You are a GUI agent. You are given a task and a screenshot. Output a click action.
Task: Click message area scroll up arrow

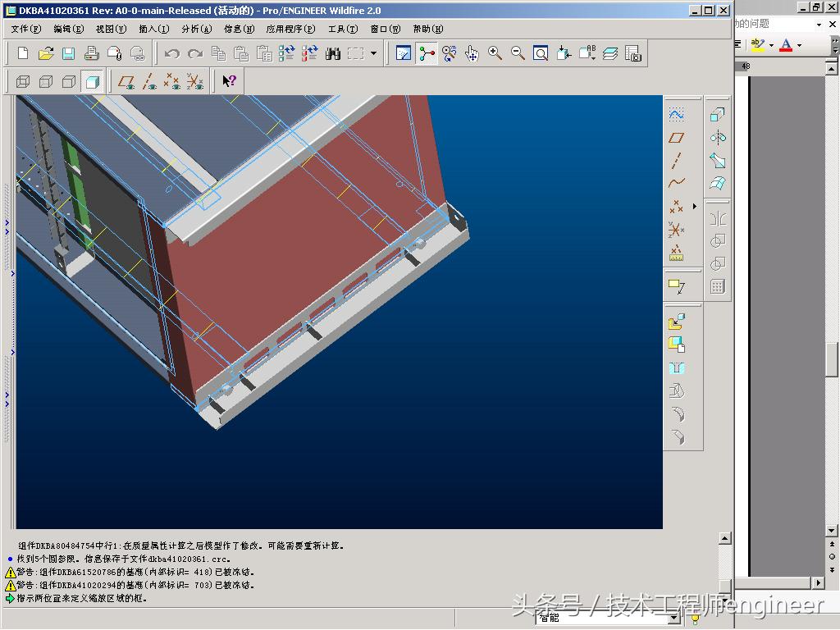pyautogui.click(x=724, y=539)
